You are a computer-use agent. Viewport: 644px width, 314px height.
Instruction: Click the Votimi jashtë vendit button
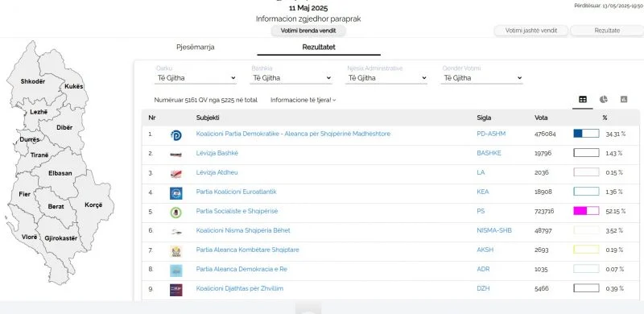click(531, 31)
